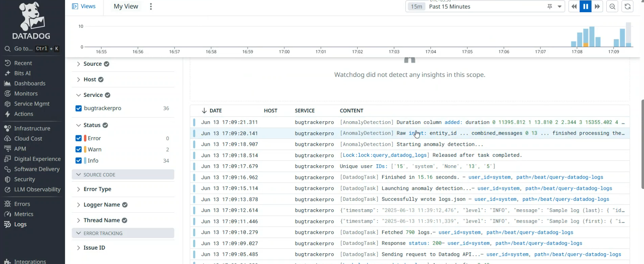Toggle the Warn status checkbox

tap(78, 149)
